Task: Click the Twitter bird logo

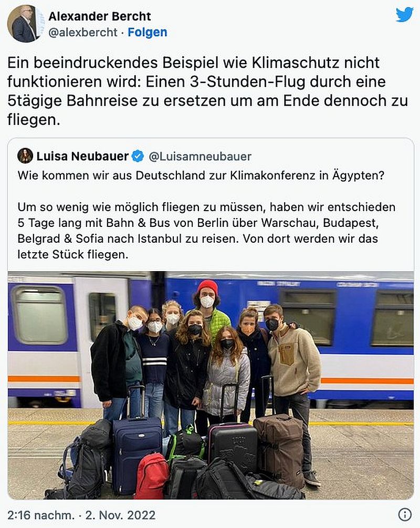Action: [404, 15]
